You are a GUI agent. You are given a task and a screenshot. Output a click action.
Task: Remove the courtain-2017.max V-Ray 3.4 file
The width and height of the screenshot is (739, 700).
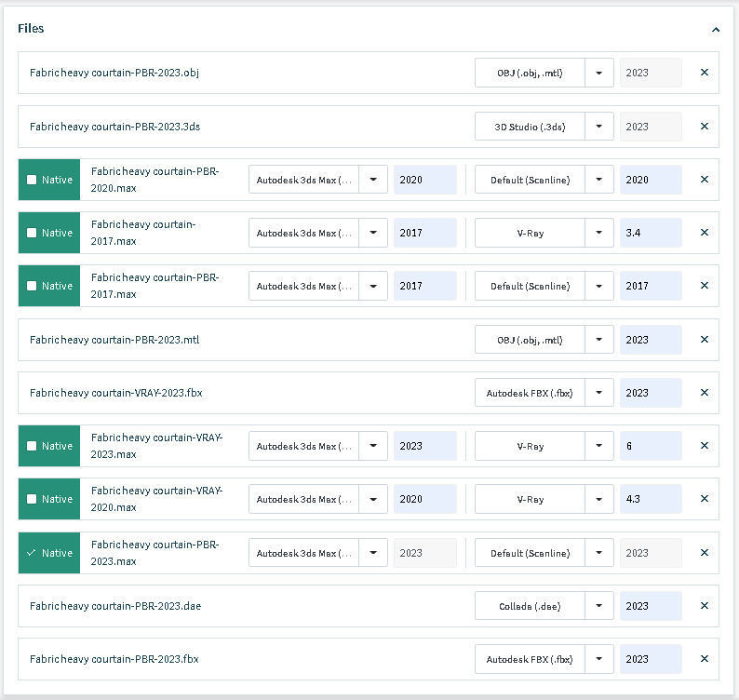tap(704, 233)
